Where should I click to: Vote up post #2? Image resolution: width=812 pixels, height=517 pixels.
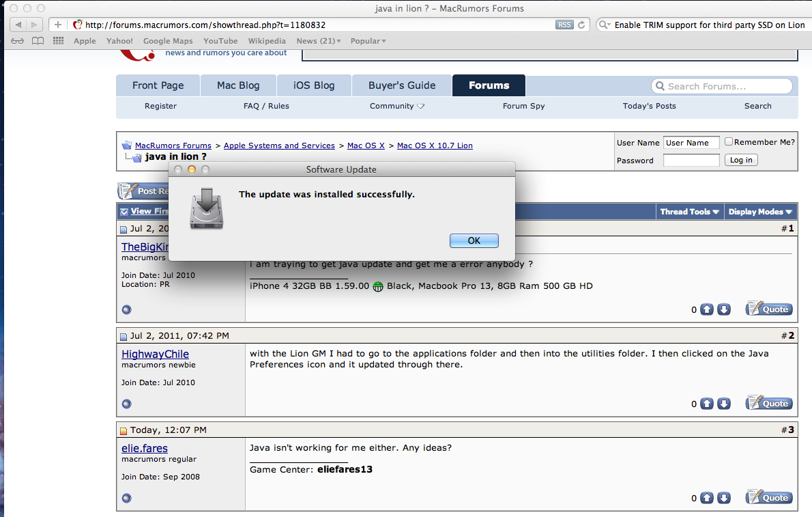(x=707, y=404)
